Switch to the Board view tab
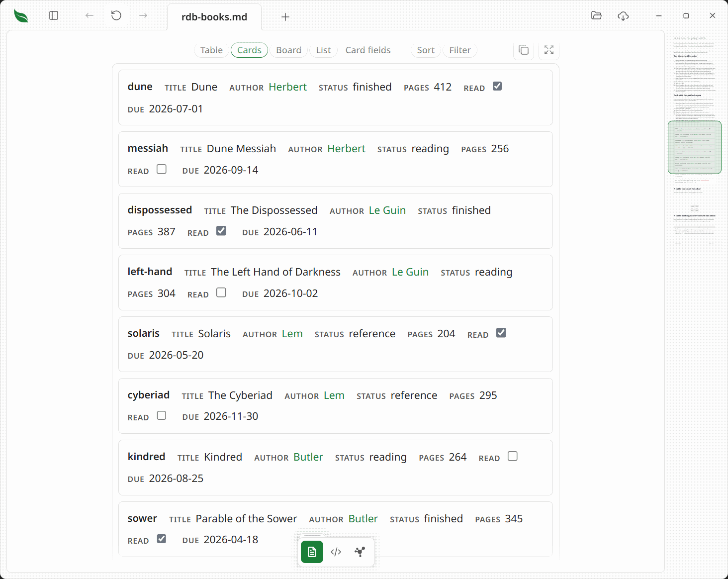This screenshot has width=728, height=579. [289, 50]
